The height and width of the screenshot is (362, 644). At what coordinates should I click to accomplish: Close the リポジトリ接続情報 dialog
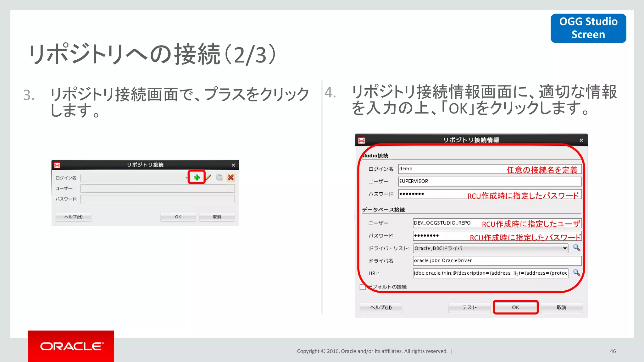[581, 140]
